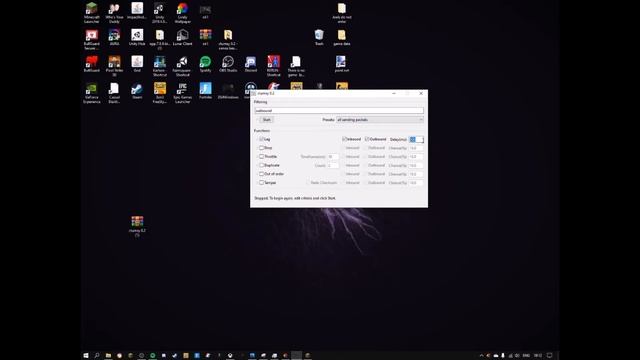
Task: Click the Drop Chance(%) field
Action: tap(416, 148)
